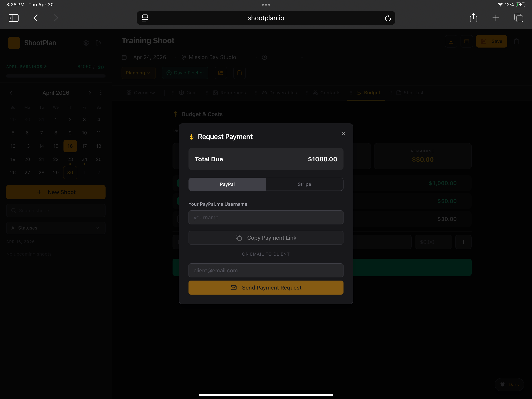Image resolution: width=532 pixels, height=399 pixels.
Task: Expand the Planning status dropdown
Action: click(138, 73)
